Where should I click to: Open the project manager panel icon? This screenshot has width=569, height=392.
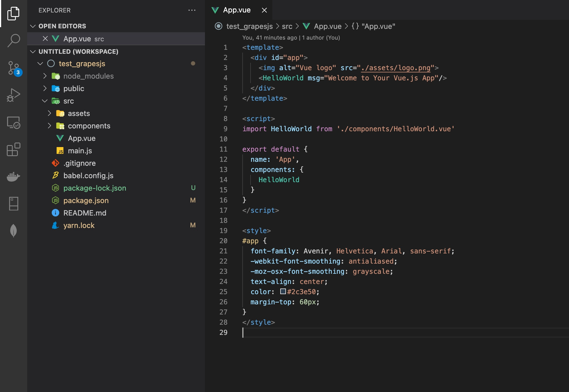click(13, 204)
